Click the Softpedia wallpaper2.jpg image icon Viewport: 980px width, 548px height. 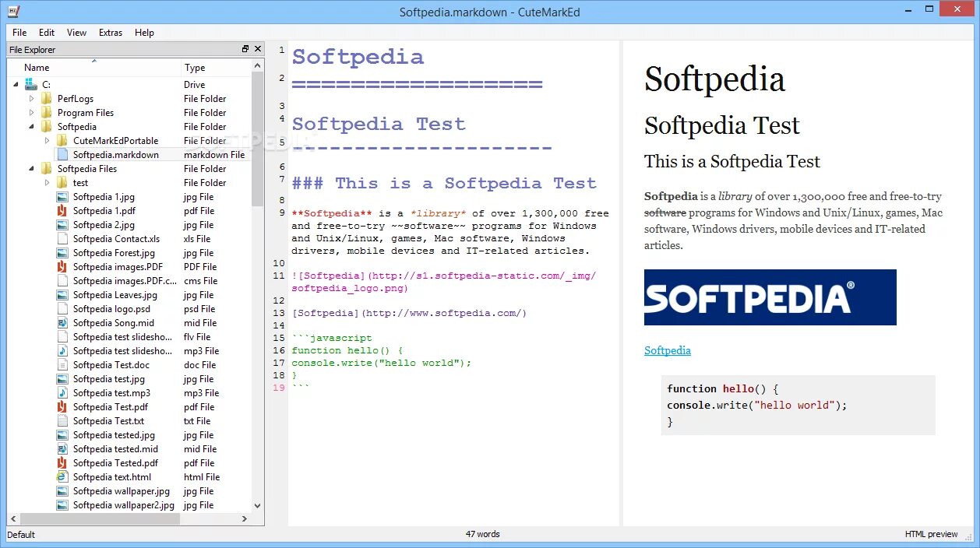click(x=62, y=505)
